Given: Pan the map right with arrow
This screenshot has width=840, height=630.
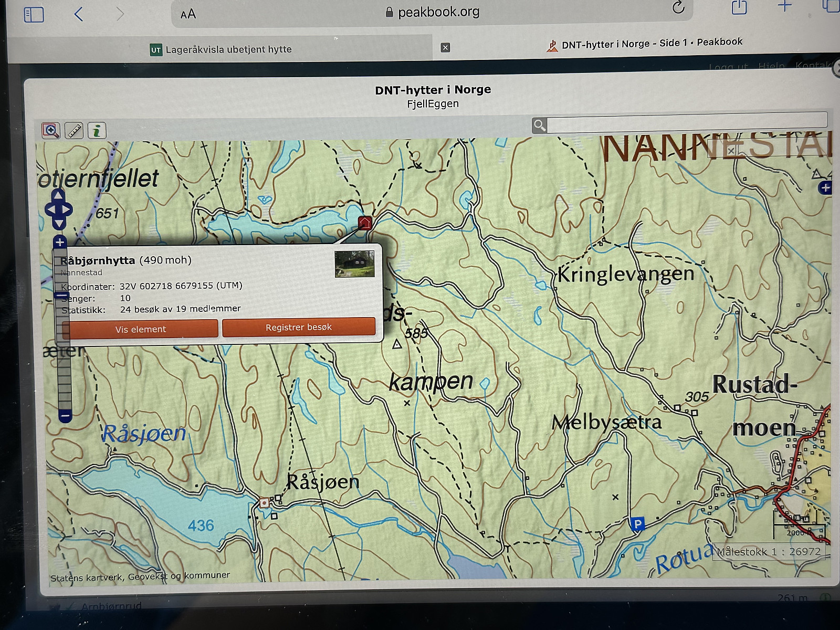Looking at the screenshot, I should coord(67,209).
